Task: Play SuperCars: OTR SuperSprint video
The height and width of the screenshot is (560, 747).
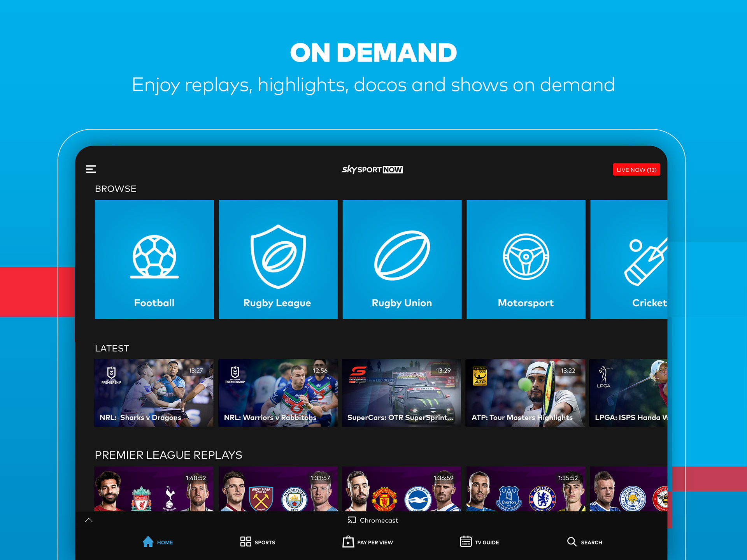Action: coord(401,393)
